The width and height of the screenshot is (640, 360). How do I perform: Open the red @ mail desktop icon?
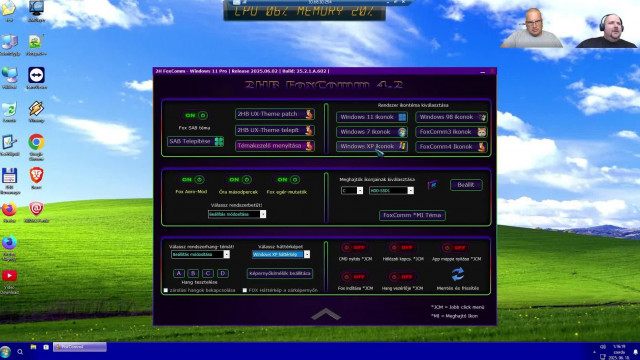coord(36,209)
